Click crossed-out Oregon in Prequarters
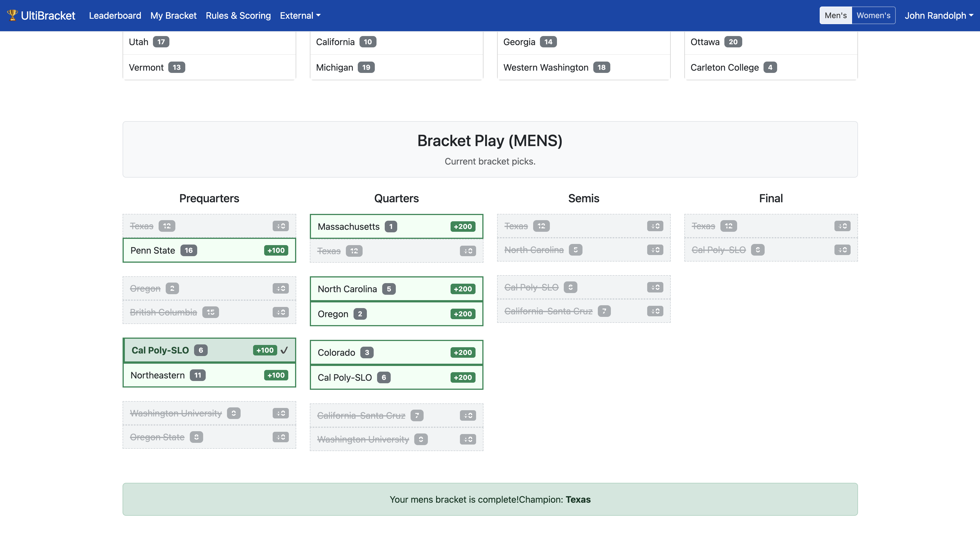The width and height of the screenshot is (980, 539). point(209,288)
